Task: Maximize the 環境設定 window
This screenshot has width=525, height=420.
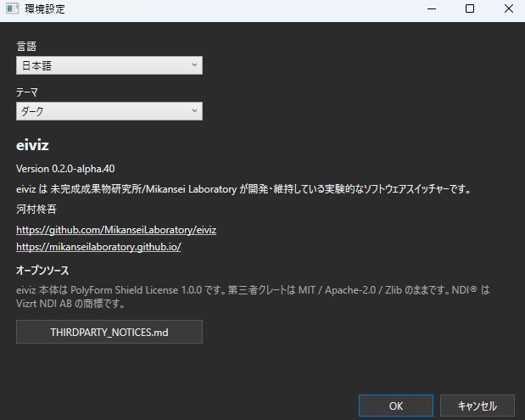Action: click(x=470, y=8)
